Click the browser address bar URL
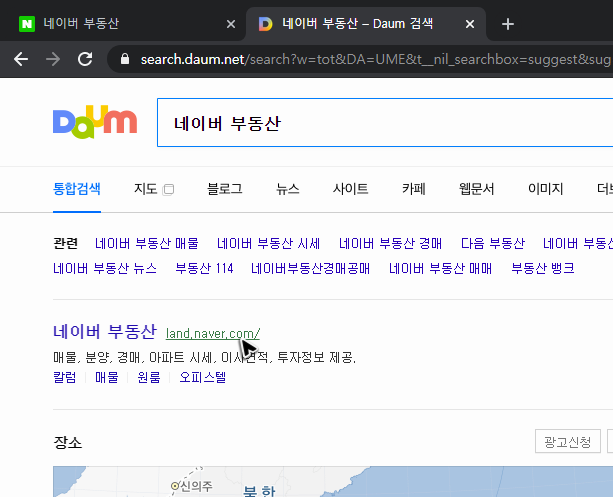The image size is (613, 497). [375, 59]
